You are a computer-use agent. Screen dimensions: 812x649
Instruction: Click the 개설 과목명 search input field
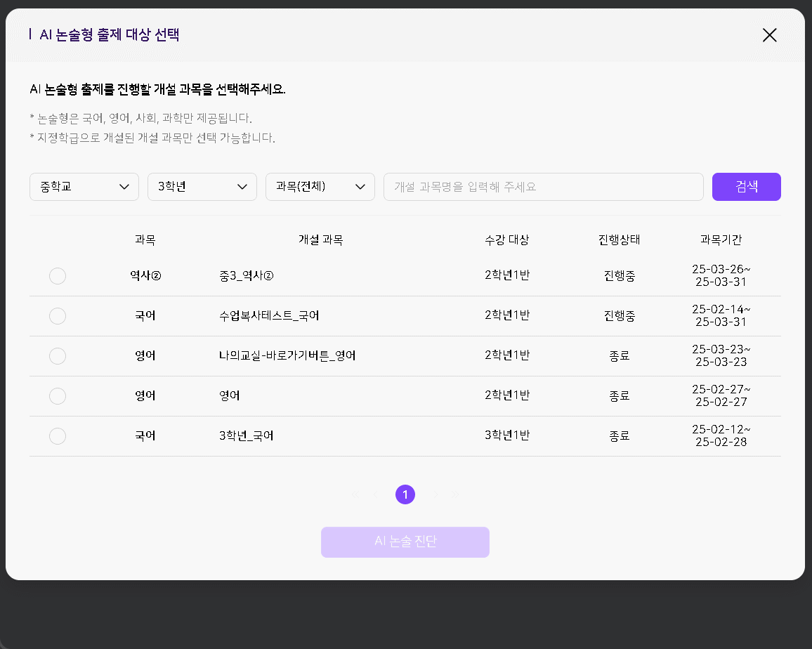pyautogui.click(x=543, y=187)
